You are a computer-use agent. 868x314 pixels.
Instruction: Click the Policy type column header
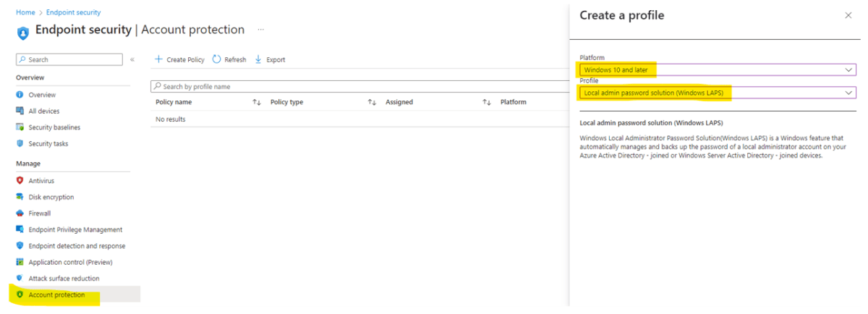pos(286,102)
